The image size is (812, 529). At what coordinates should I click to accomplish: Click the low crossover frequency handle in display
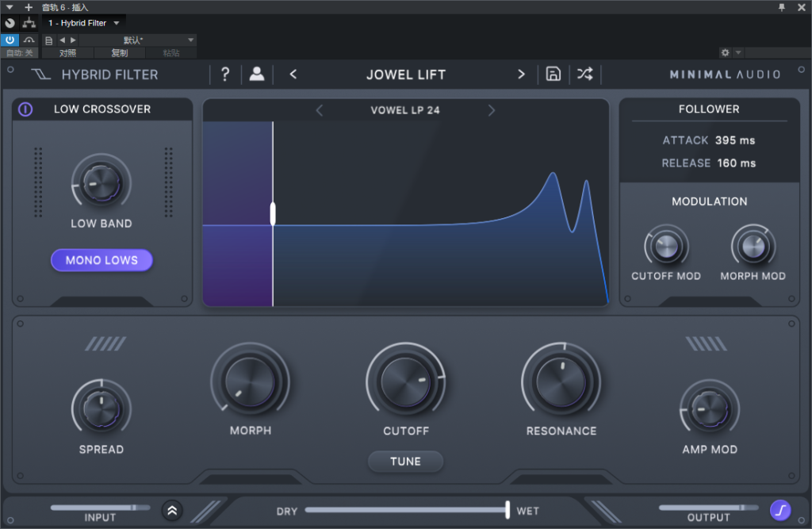(x=273, y=213)
